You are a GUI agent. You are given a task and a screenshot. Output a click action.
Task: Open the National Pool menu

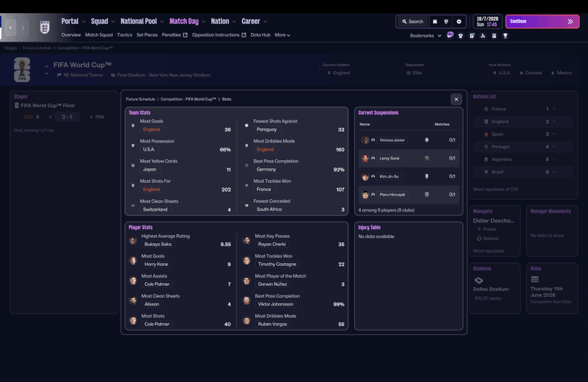tap(138, 21)
